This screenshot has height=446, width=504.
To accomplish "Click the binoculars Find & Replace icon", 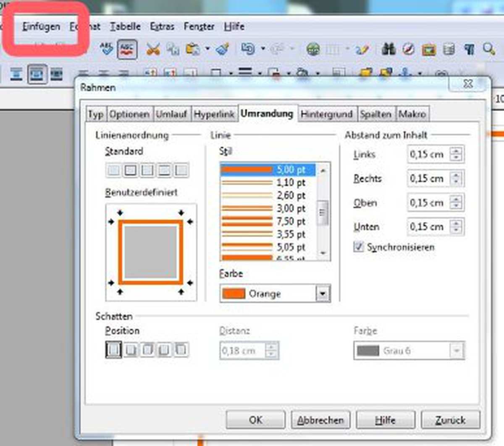I will (388, 49).
